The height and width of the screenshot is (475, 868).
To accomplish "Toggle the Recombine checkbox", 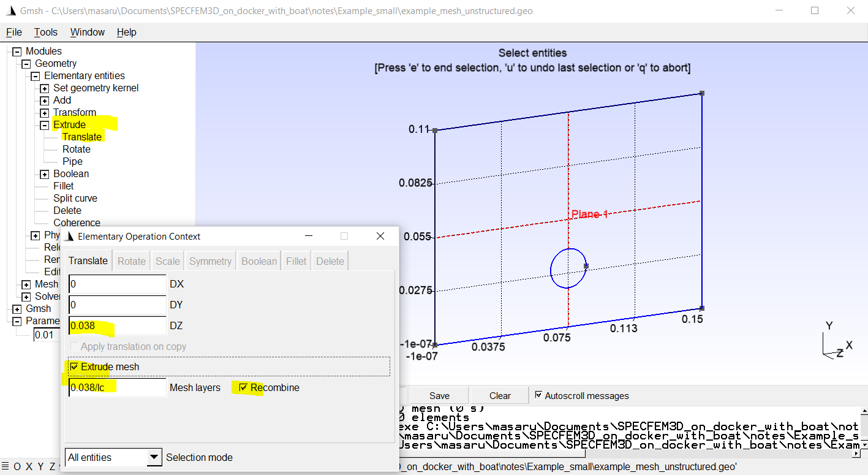I will tap(243, 387).
